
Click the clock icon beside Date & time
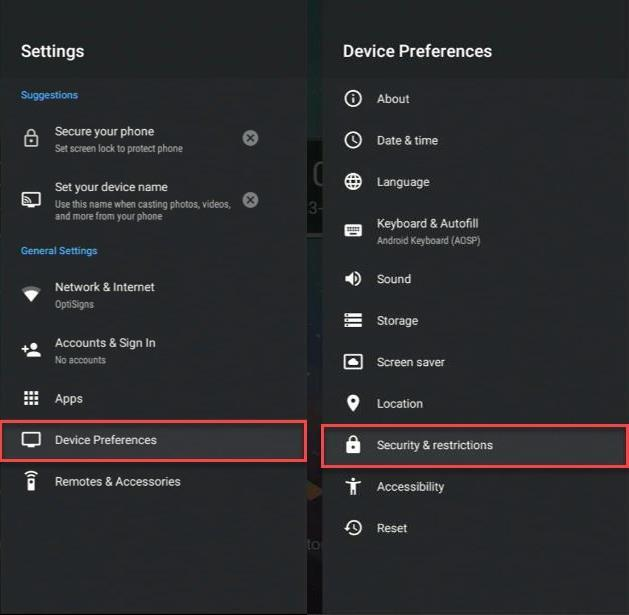pyautogui.click(x=353, y=140)
